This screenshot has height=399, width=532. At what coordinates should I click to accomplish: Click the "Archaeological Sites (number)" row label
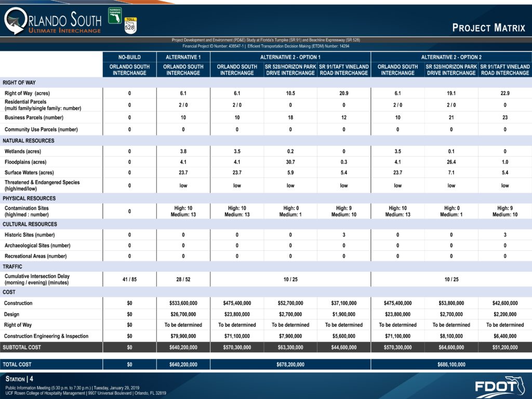(37, 245)
